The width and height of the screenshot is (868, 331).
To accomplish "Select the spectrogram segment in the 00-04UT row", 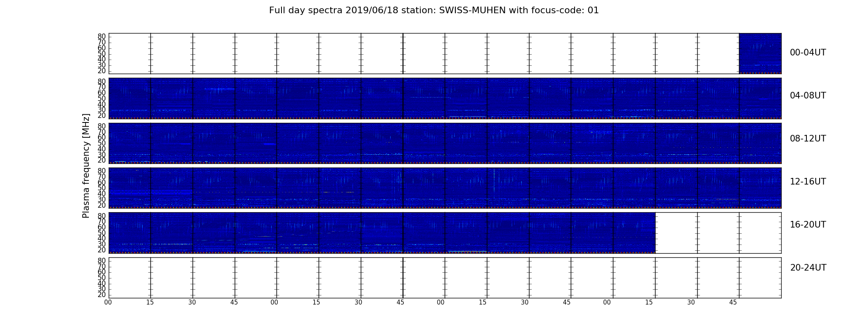I will [760, 53].
